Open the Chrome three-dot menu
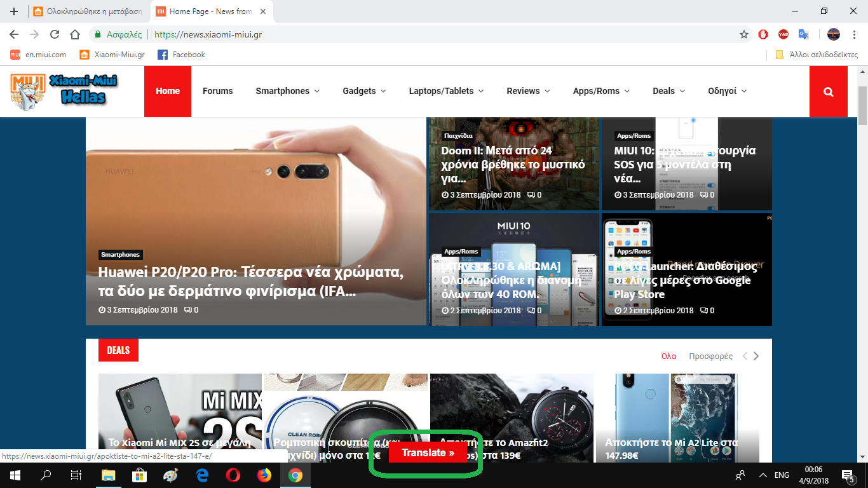 coord(853,34)
